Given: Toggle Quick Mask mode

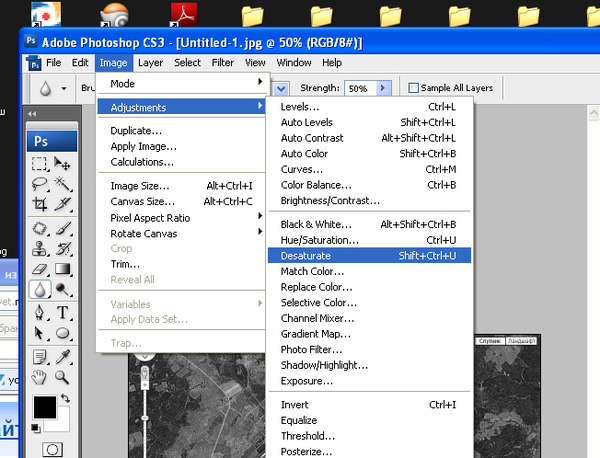Looking at the screenshot, I should tap(52, 449).
